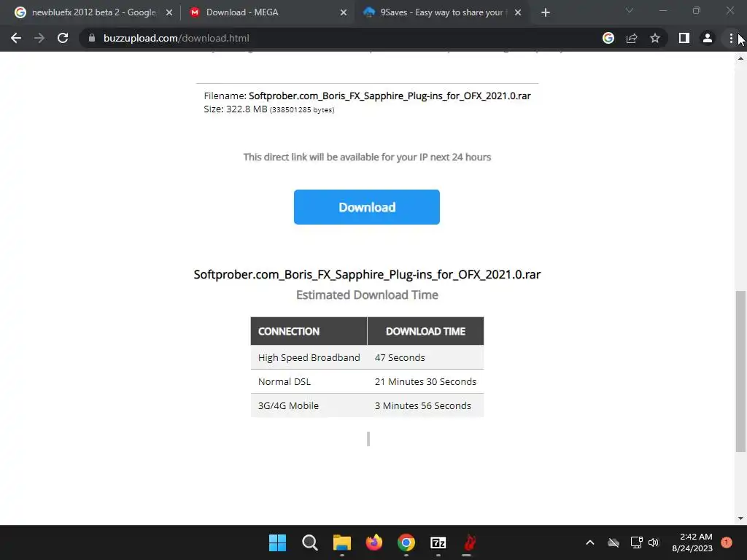
Task: Open network status tray icon
Action: (x=636, y=542)
